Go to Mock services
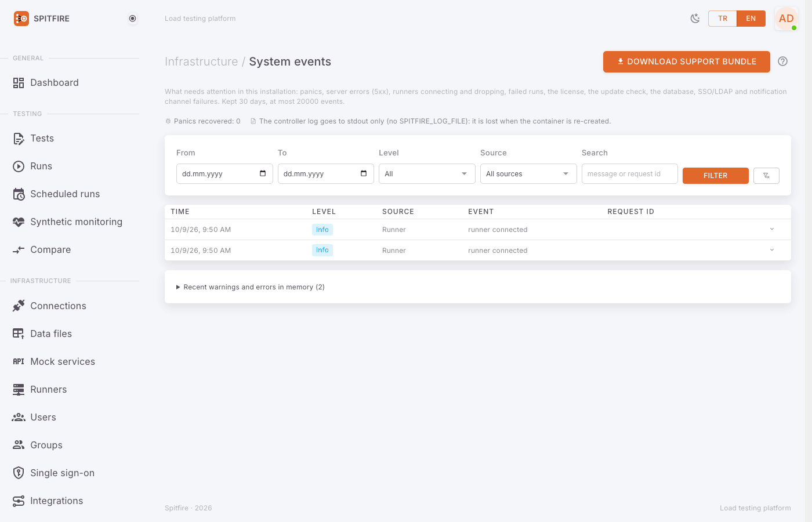The image size is (812, 522). pyautogui.click(x=63, y=361)
